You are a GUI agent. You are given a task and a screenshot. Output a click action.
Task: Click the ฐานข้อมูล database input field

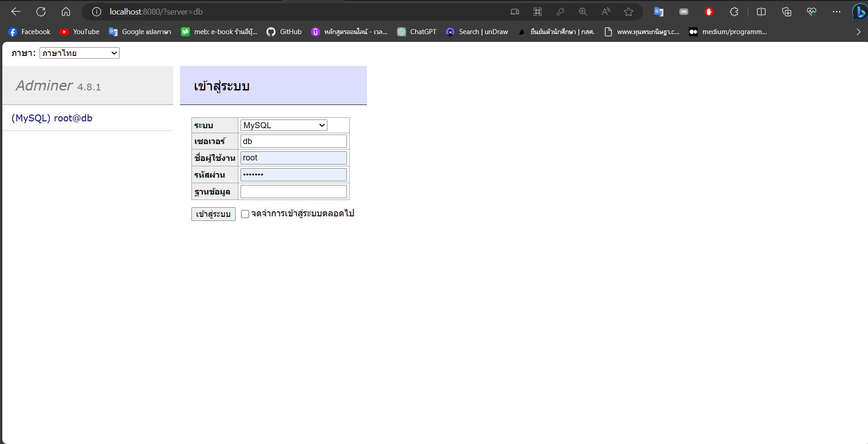pyautogui.click(x=293, y=191)
